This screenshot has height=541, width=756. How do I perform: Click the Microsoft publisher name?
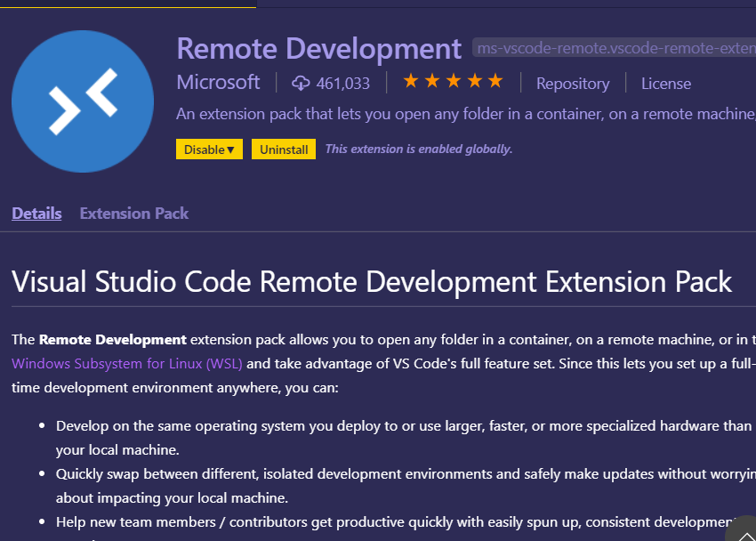click(218, 82)
